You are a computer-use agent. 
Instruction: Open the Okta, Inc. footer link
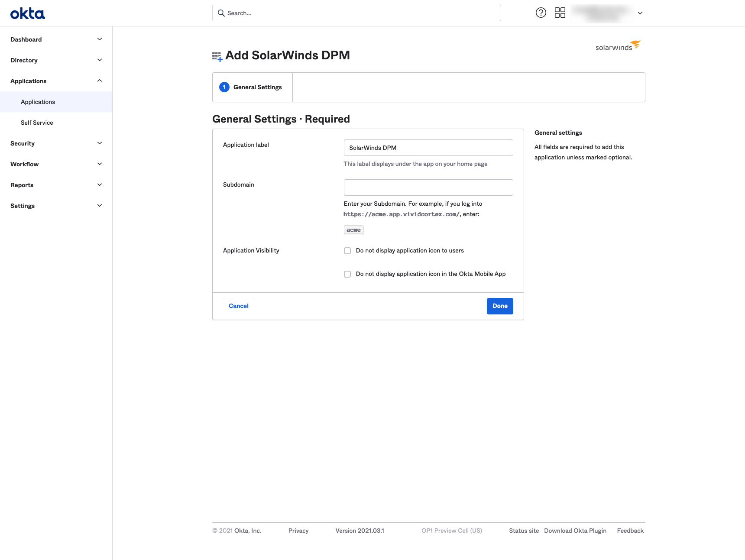click(248, 531)
